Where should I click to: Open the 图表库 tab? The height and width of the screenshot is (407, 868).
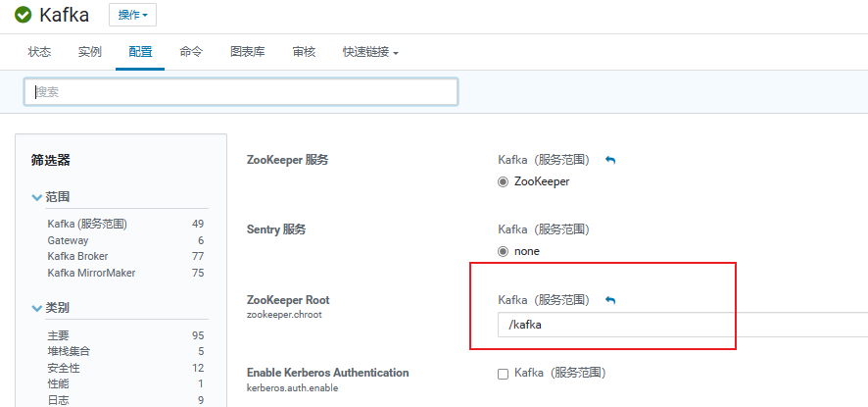[247, 52]
